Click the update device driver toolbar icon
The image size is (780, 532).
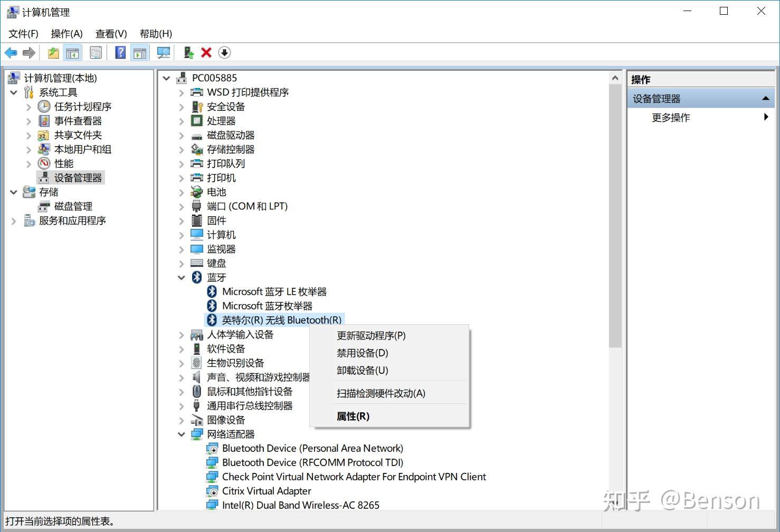[x=188, y=53]
